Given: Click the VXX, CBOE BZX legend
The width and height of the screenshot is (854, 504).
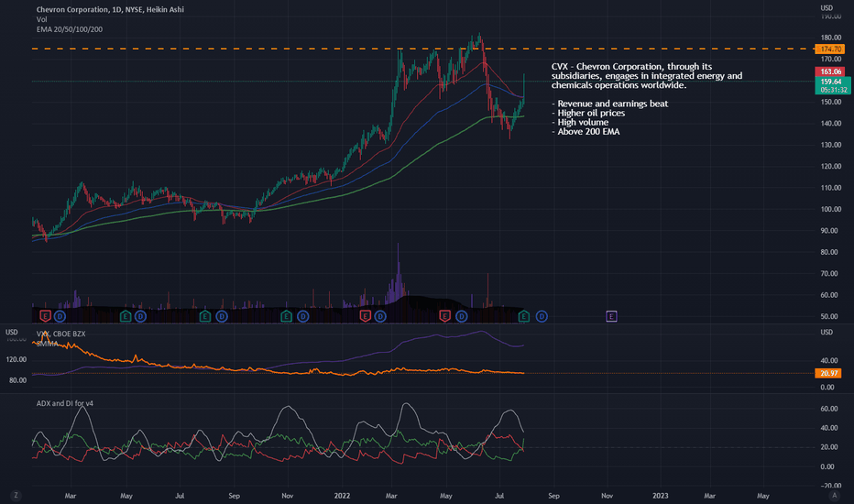Looking at the screenshot, I should tap(60, 334).
